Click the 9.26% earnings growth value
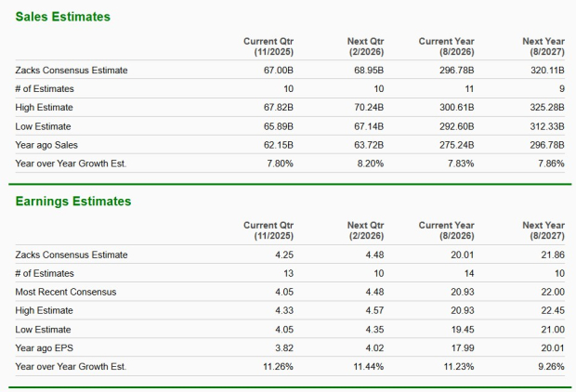Viewport: 576px width, 392px height. (551, 366)
